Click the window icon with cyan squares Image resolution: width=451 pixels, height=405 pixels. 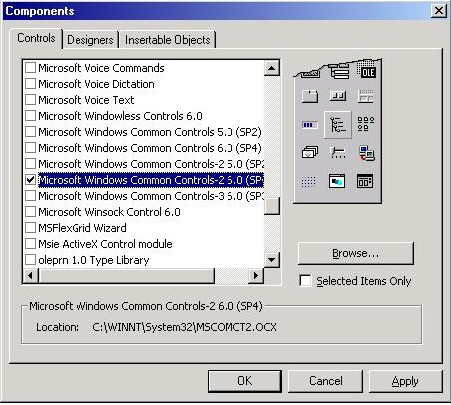(337, 181)
